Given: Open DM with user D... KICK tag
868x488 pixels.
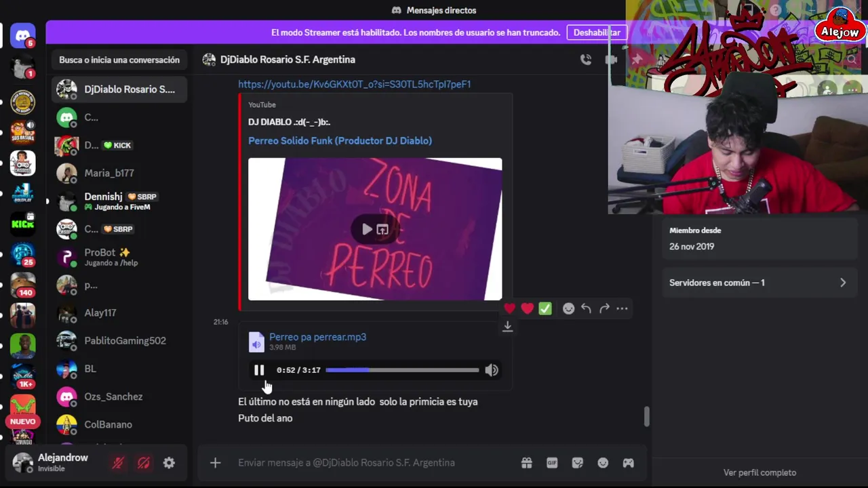Looking at the screenshot, I should [120, 145].
